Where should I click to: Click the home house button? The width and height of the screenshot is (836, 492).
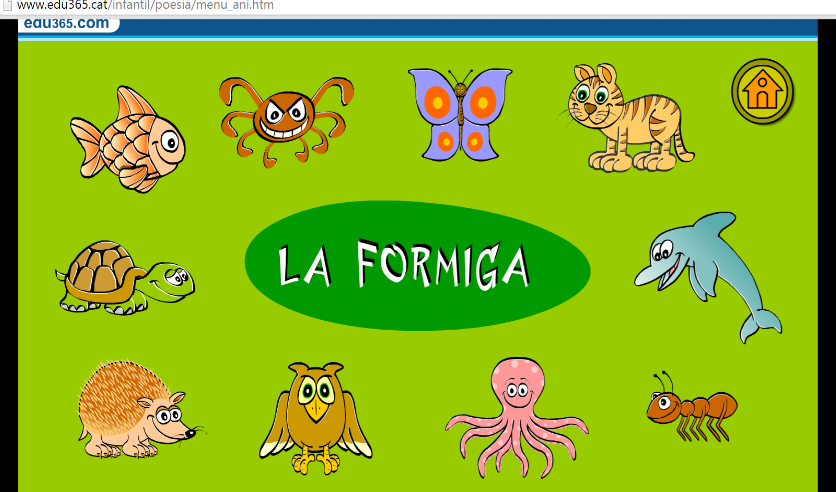pyautogui.click(x=762, y=91)
